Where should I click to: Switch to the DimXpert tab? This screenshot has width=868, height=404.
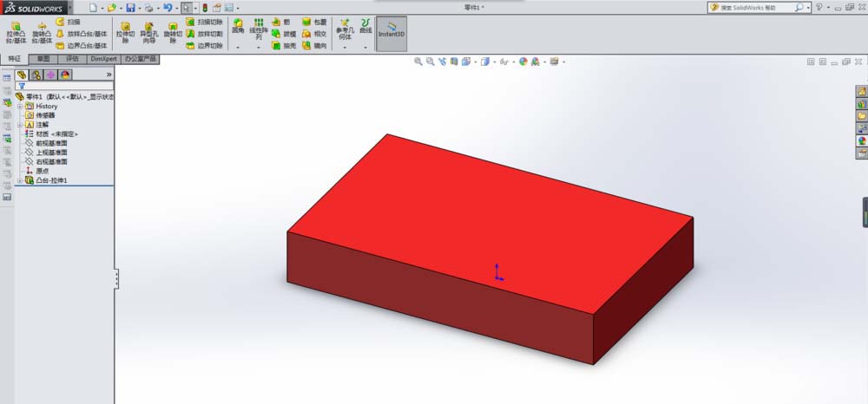click(x=104, y=59)
